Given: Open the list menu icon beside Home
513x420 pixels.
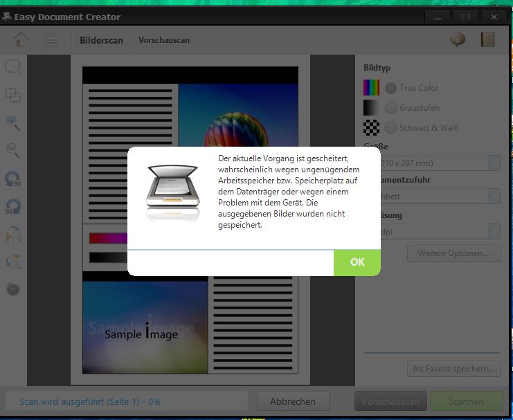Looking at the screenshot, I should (51, 40).
